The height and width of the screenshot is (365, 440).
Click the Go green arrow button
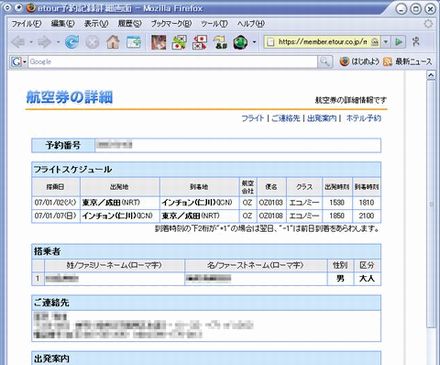coord(399,42)
